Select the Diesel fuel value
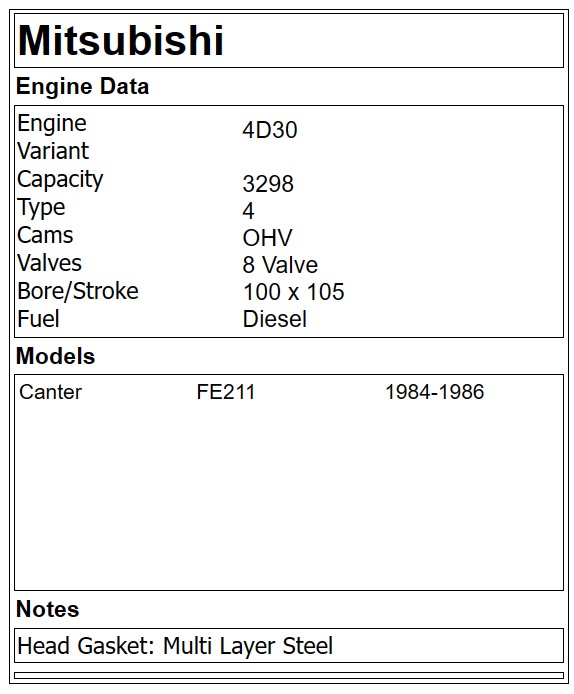The image size is (574, 694). pyautogui.click(x=274, y=319)
